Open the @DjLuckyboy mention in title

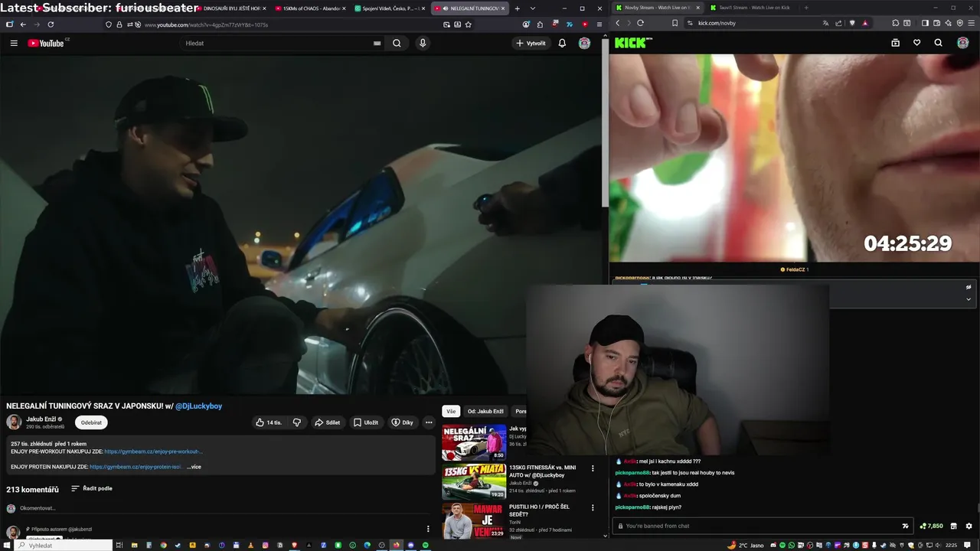[199, 406]
